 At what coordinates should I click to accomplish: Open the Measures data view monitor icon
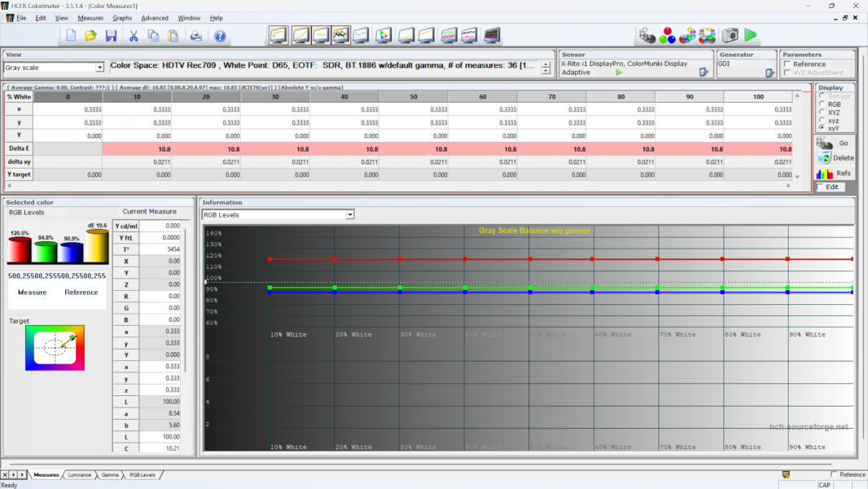click(278, 35)
